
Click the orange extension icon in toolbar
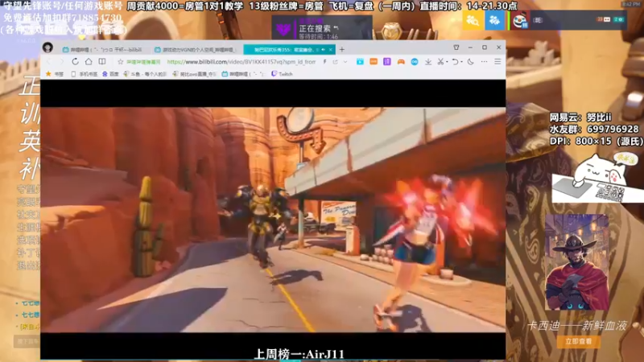pyautogui.click(x=374, y=62)
